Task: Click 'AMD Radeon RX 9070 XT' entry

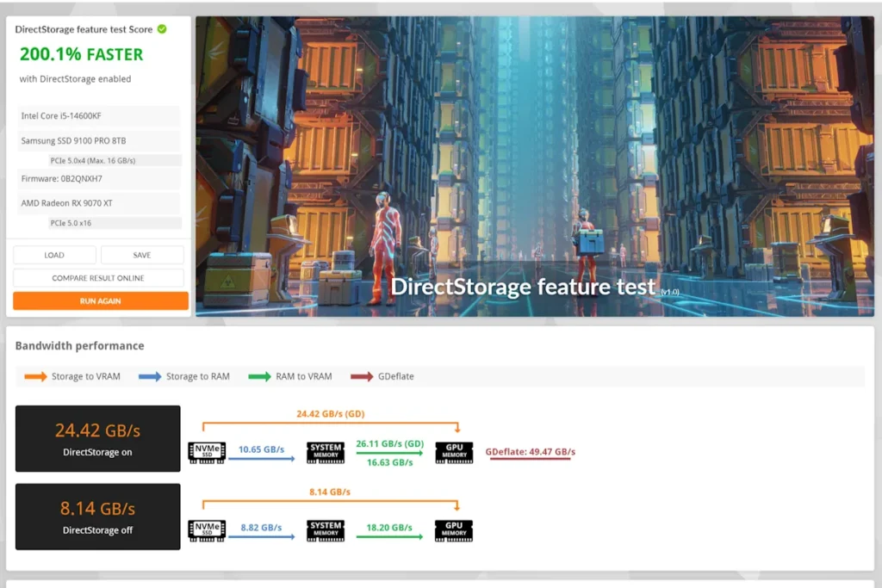Action: pyautogui.click(x=98, y=203)
